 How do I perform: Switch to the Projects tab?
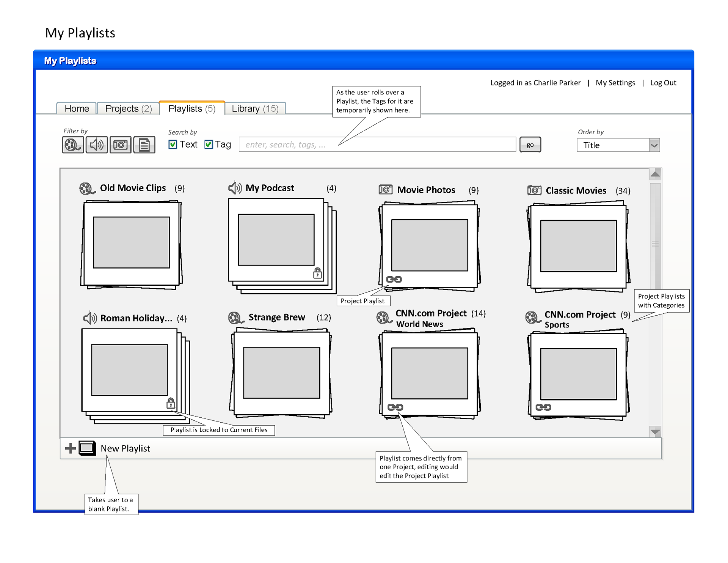pos(128,109)
